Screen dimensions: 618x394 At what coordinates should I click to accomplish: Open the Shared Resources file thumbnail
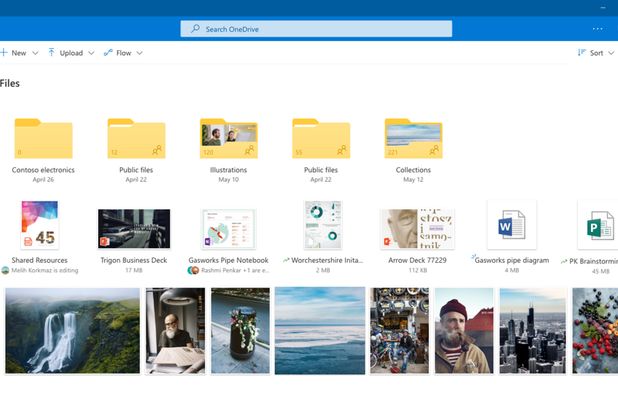[x=39, y=225]
